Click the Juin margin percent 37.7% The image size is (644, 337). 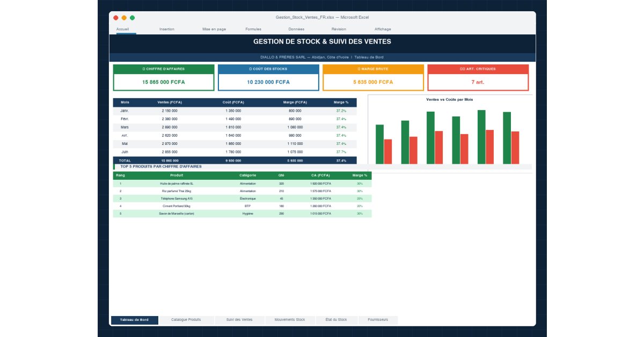coord(341,152)
